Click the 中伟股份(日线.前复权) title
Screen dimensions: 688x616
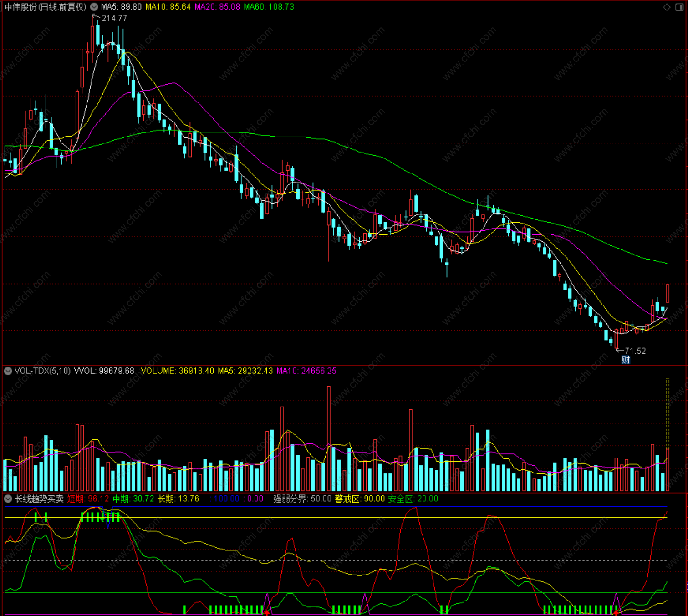[46, 7]
